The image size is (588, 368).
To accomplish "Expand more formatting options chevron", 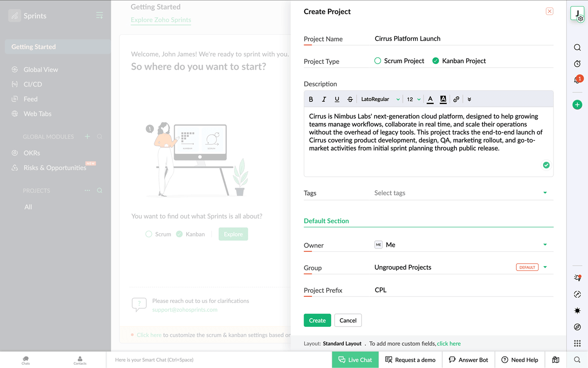I will coord(469,99).
